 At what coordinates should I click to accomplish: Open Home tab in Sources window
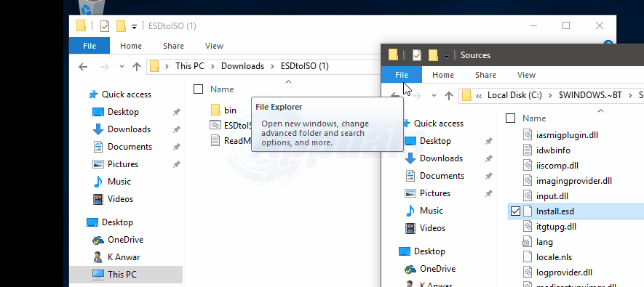(443, 75)
